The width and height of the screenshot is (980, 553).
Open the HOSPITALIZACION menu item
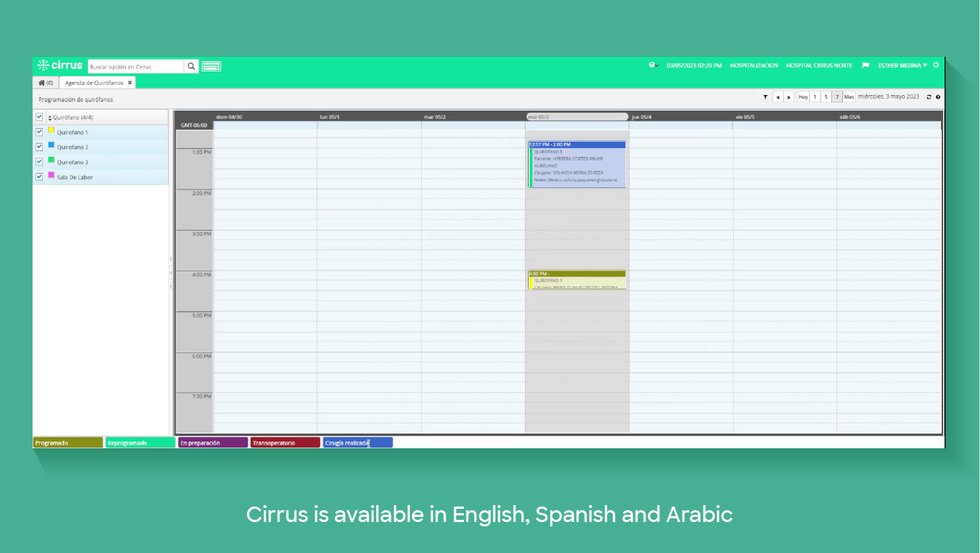click(754, 65)
